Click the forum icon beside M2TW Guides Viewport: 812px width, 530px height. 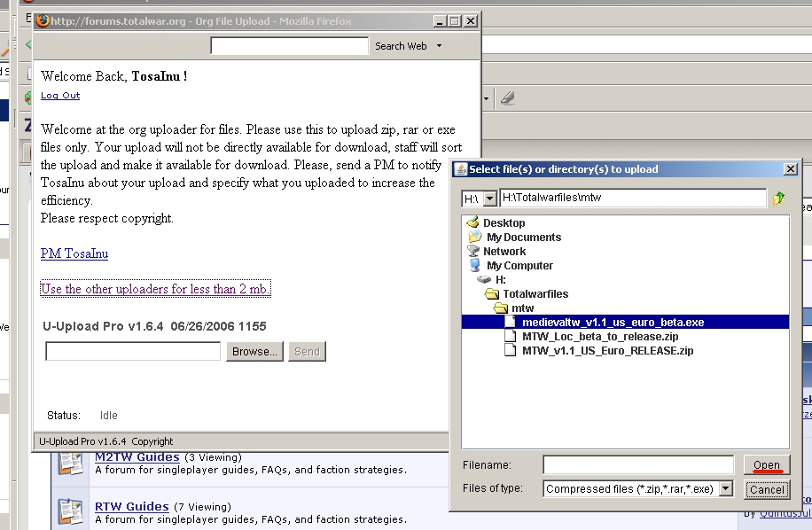(70, 462)
